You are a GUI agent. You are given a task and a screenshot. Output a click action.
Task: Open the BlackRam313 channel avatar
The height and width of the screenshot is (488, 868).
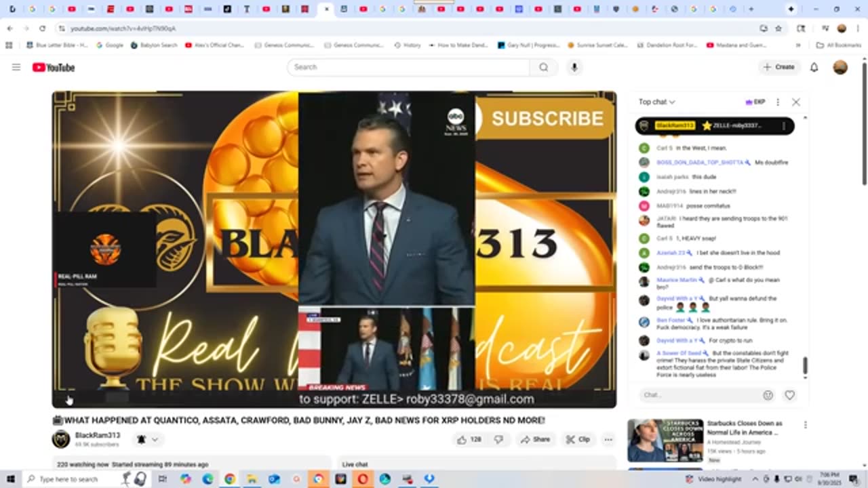click(61, 439)
